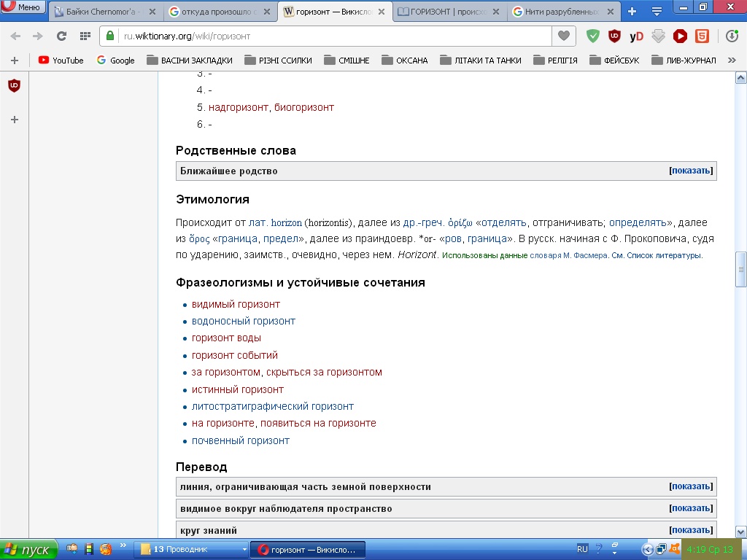Click the RU language indicator in tray

click(x=582, y=549)
